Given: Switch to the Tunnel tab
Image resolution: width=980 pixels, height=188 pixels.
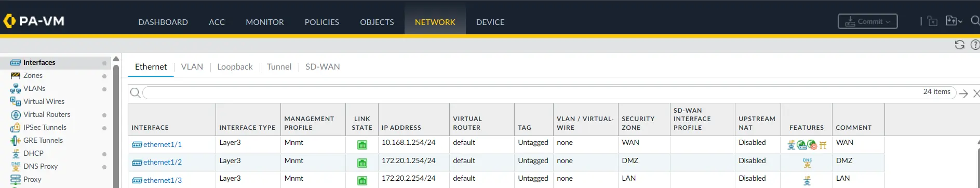Looking at the screenshot, I should coord(279,66).
